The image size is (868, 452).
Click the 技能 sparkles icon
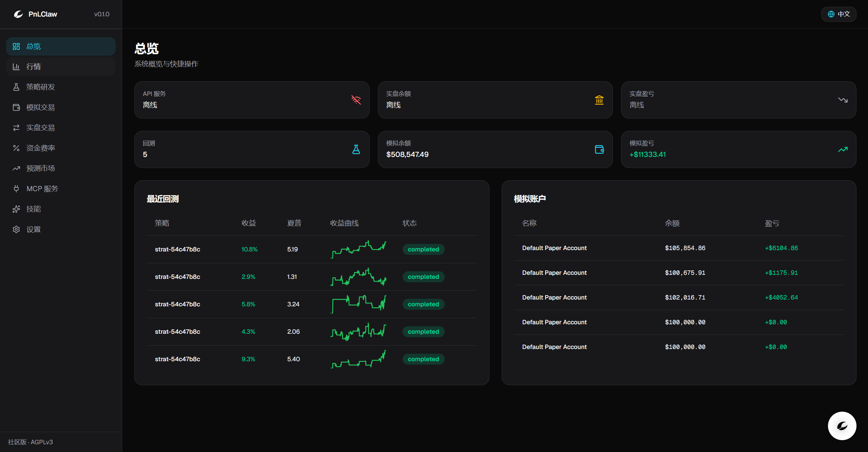click(16, 209)
